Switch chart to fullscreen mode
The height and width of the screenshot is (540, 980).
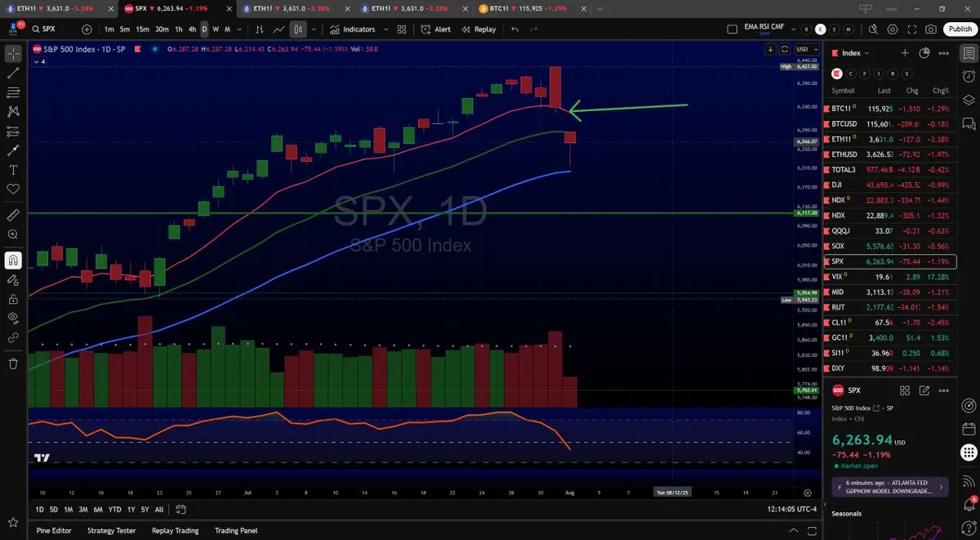[x=911, y=29]
